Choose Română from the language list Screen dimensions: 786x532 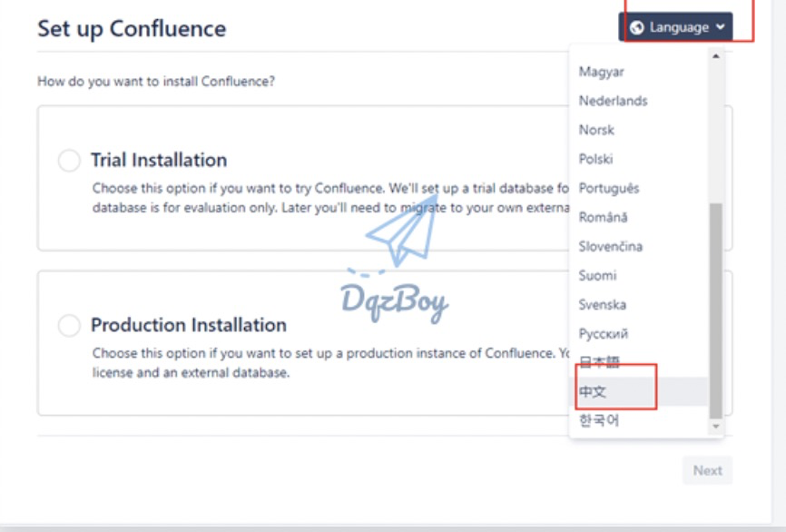click(x=639, y=217)
